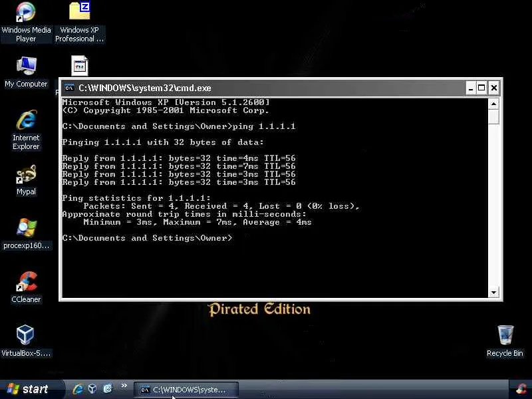
Task: Open Mypal browser desktop shortcut
Action: (x=26, y=180)
